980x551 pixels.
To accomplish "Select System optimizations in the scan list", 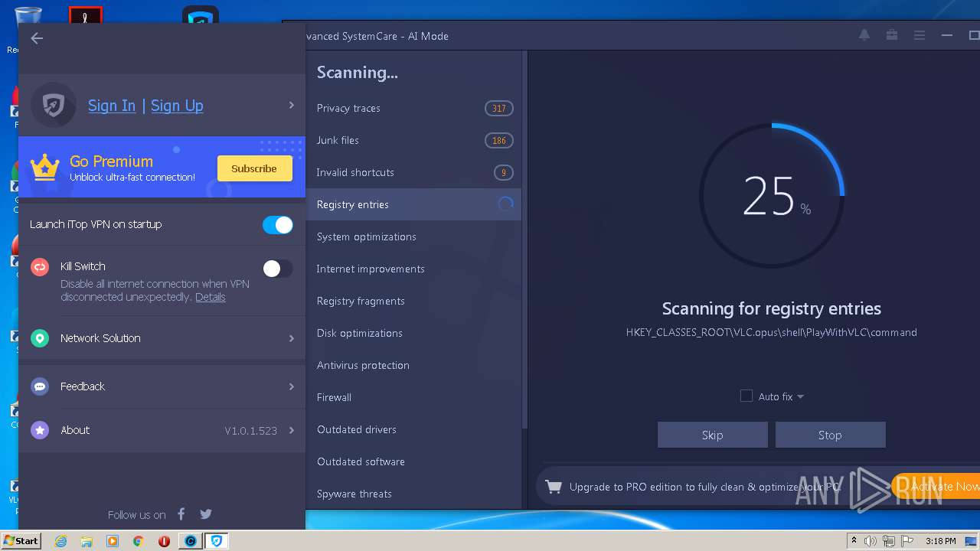I will point(413,236).
